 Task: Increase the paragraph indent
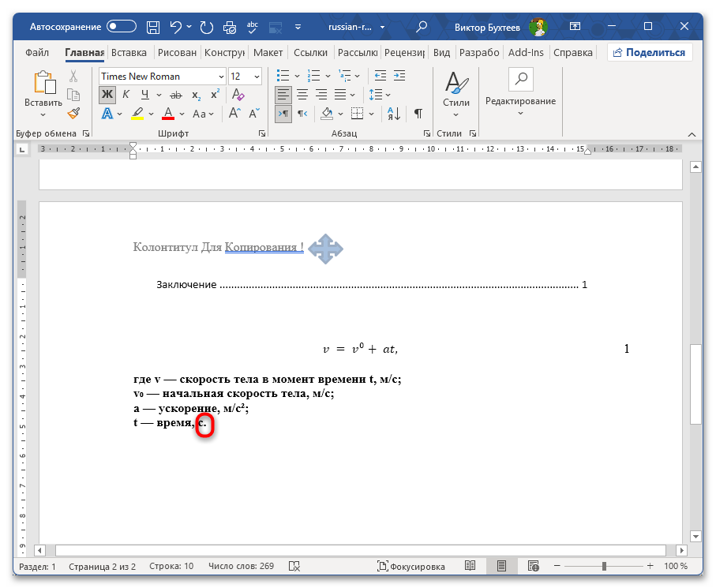coord(399,75)
